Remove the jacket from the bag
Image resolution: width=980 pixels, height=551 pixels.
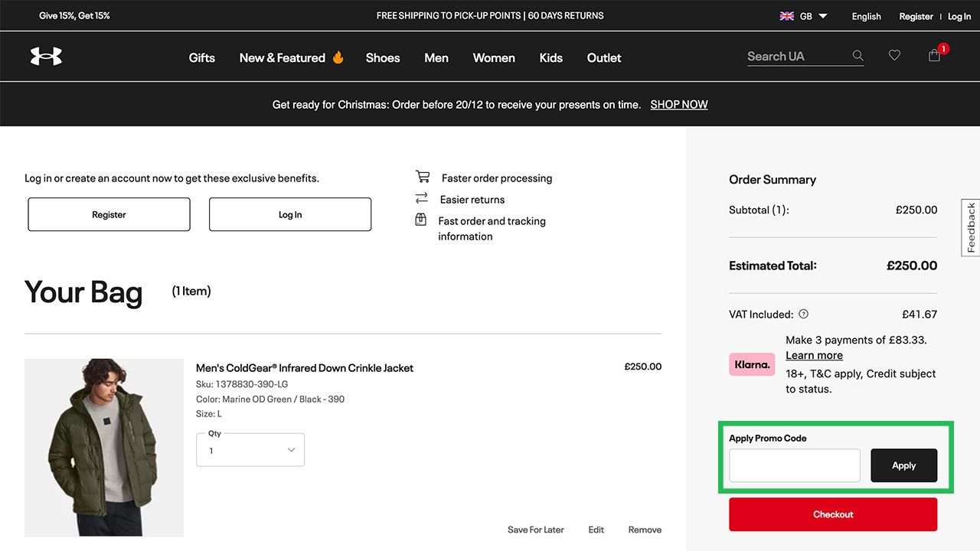coord(645,530)
